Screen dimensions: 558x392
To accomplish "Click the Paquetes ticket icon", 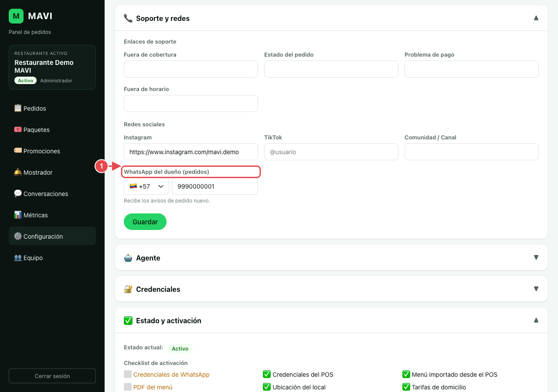I will point(18,129).
